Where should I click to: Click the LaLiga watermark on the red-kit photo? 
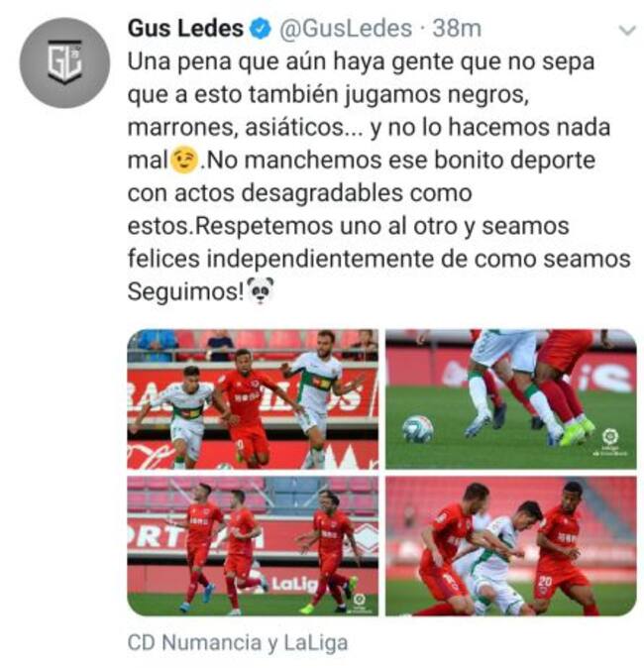pyautogui.click(x=359, y=602)
